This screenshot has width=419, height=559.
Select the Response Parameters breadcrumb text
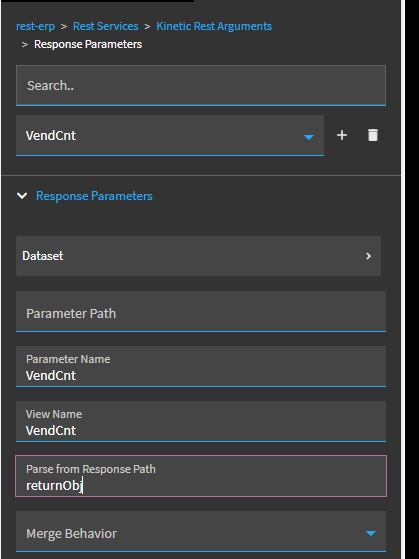[x=88, y=44]
